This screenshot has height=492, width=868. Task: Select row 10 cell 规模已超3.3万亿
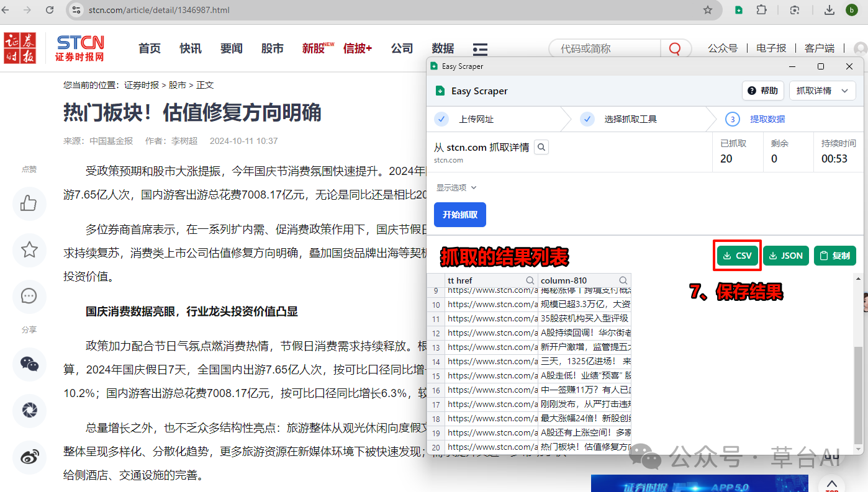(x=584, y=305)
